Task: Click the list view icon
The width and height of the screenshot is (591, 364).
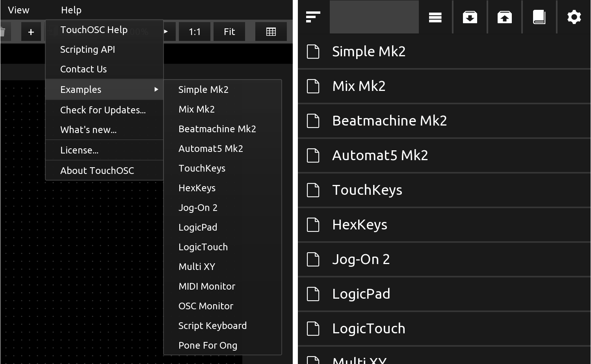Action: 435,17
